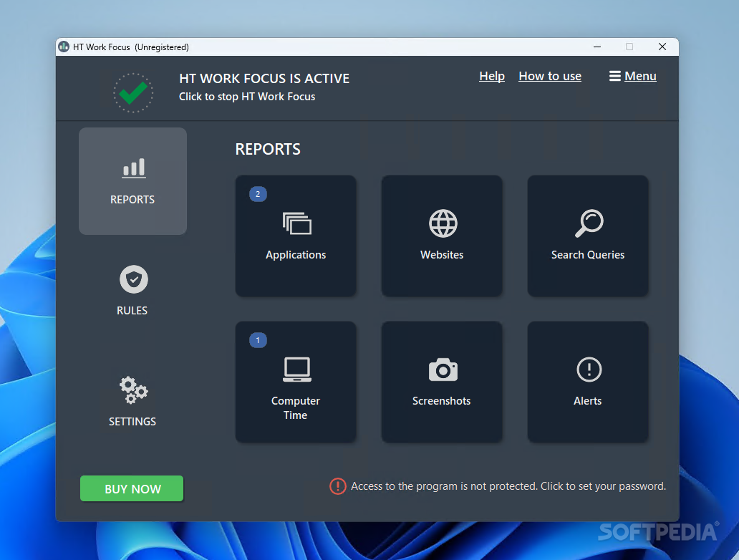Viewport: 739px width, 560px height.
Task: Click the Screenshots tile label
Action: click(442, 401)
